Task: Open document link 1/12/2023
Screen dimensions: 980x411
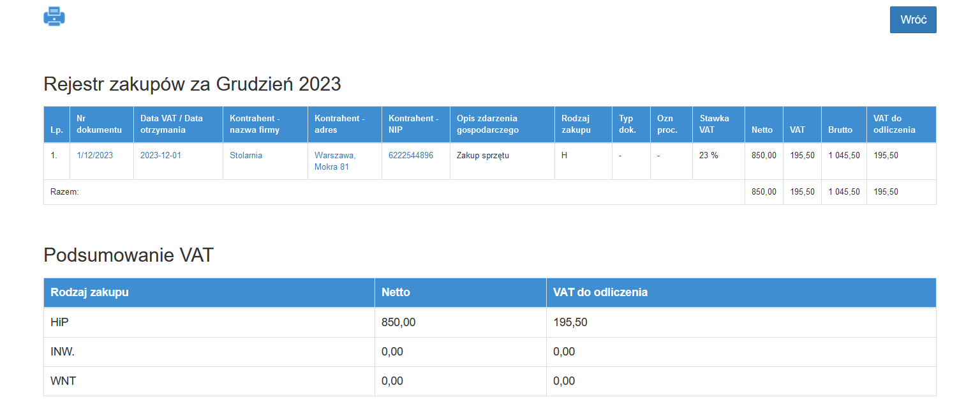Action: click(94, 155)
